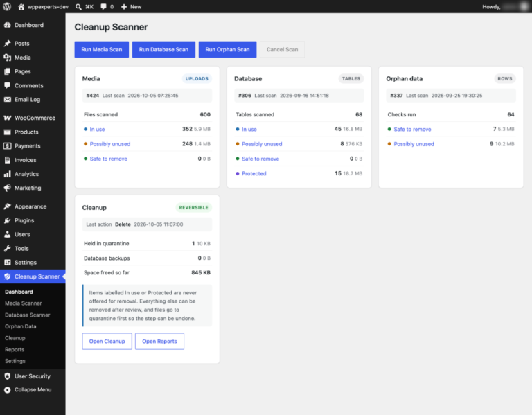
Task: Open Database card In use link
Action: 249,130
